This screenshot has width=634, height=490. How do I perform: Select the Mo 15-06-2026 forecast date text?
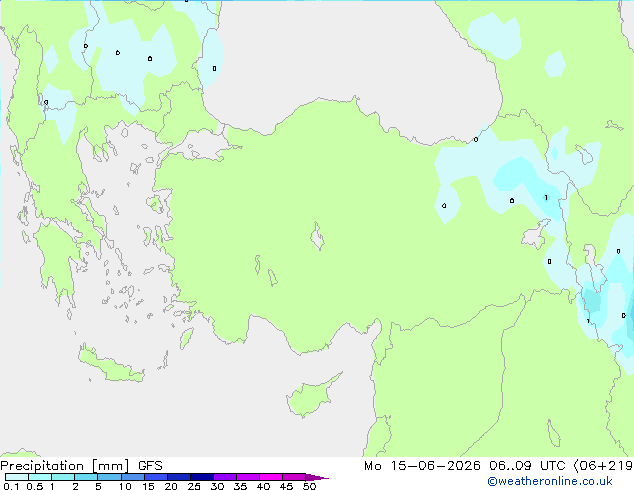tap(422, 466)
